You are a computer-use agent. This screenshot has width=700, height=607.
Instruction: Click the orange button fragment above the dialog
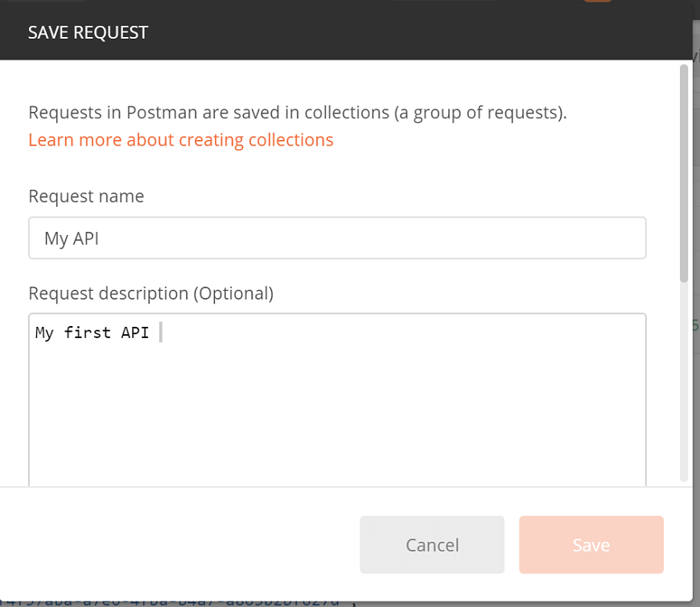click(x=597, y=1)
